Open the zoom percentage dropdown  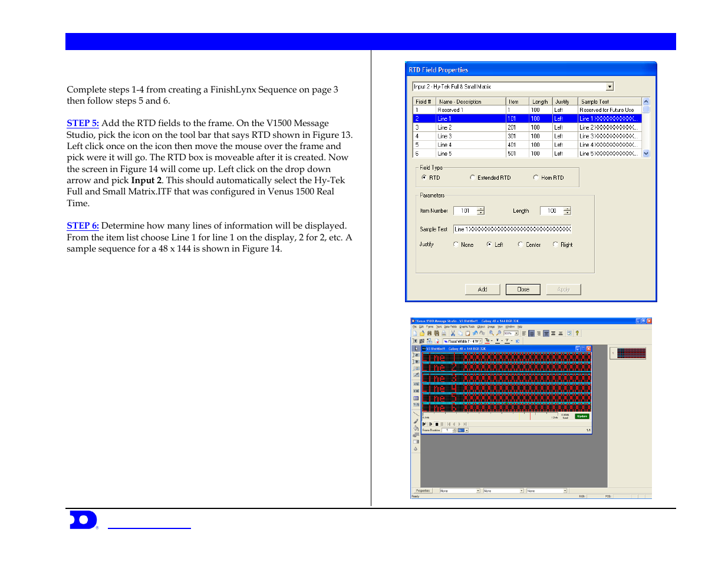(x=516, y=333)
